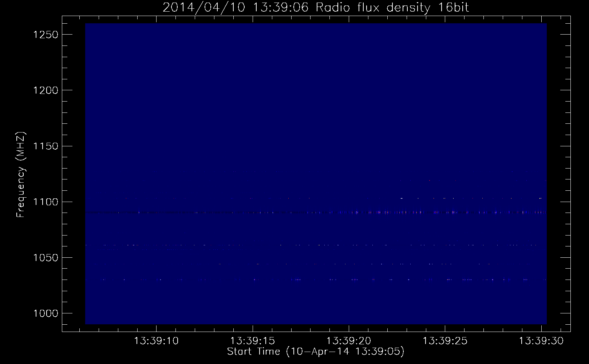Click the "Start Time (10-Apr-14 13:39:05)" label
The width and height of the screenshot is (589, 364).
316,352
